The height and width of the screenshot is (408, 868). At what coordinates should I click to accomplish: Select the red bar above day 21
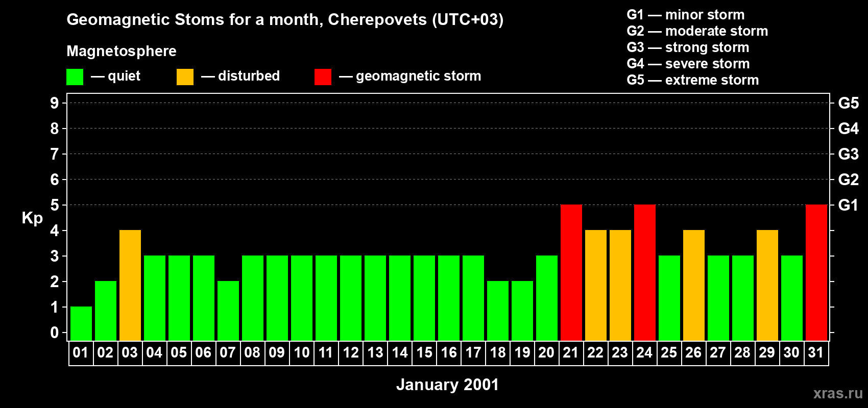point(571,272)
